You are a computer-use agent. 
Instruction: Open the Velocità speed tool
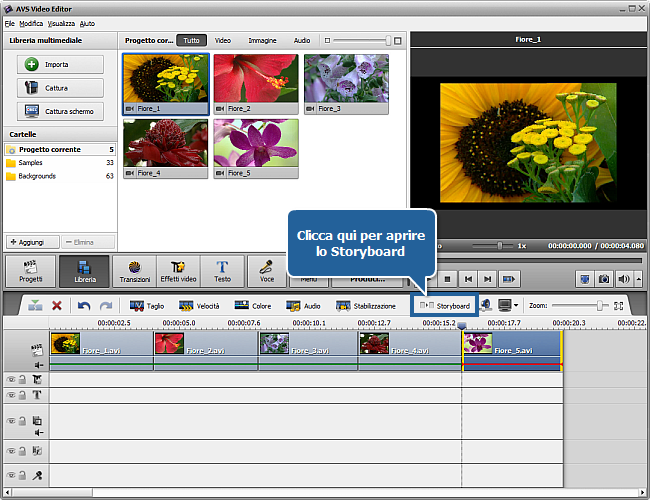point(199,306)
